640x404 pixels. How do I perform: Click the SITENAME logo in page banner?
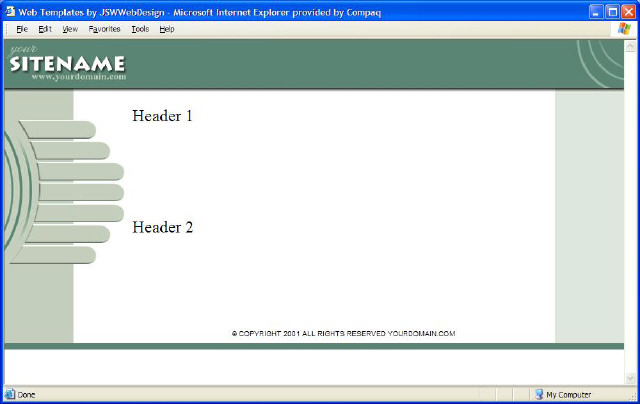(68, 63)
